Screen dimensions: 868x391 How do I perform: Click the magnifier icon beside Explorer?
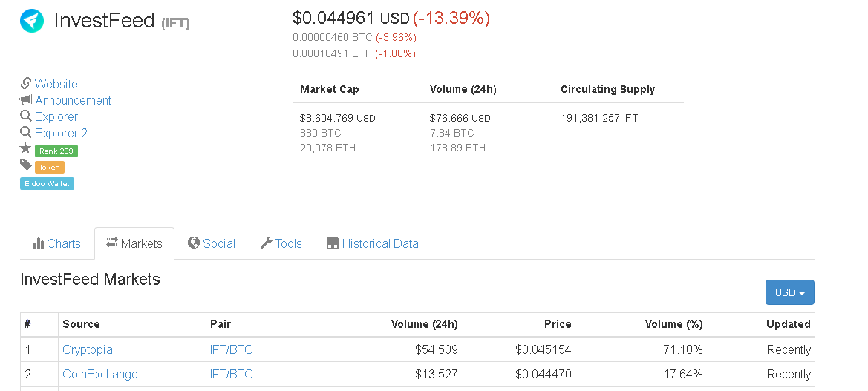(x=25, y=116)
